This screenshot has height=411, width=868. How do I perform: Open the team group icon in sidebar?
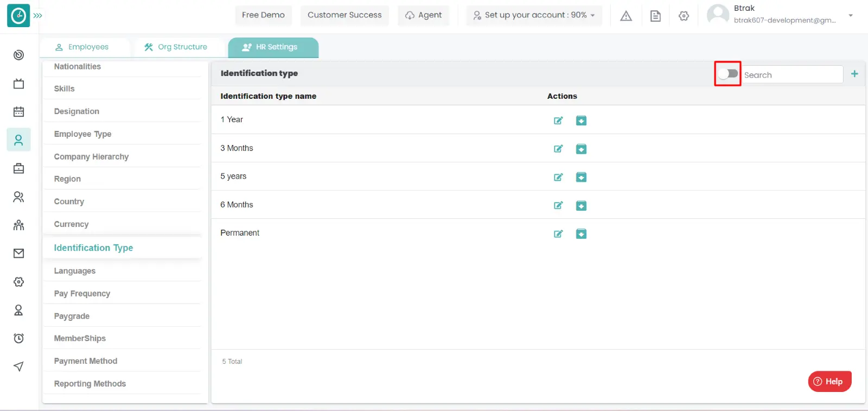18,225
